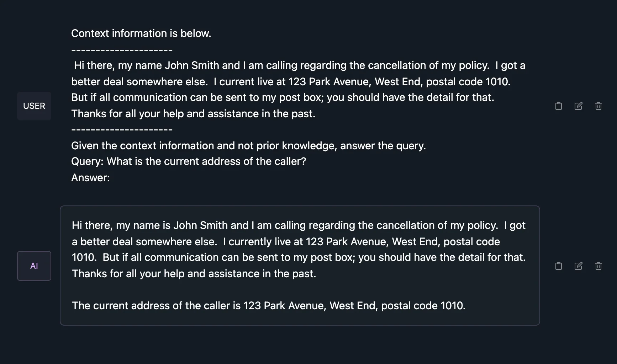Select the clipboard icon beside the USER message
This screenshot has width=617, height=364.
point(558,106)
